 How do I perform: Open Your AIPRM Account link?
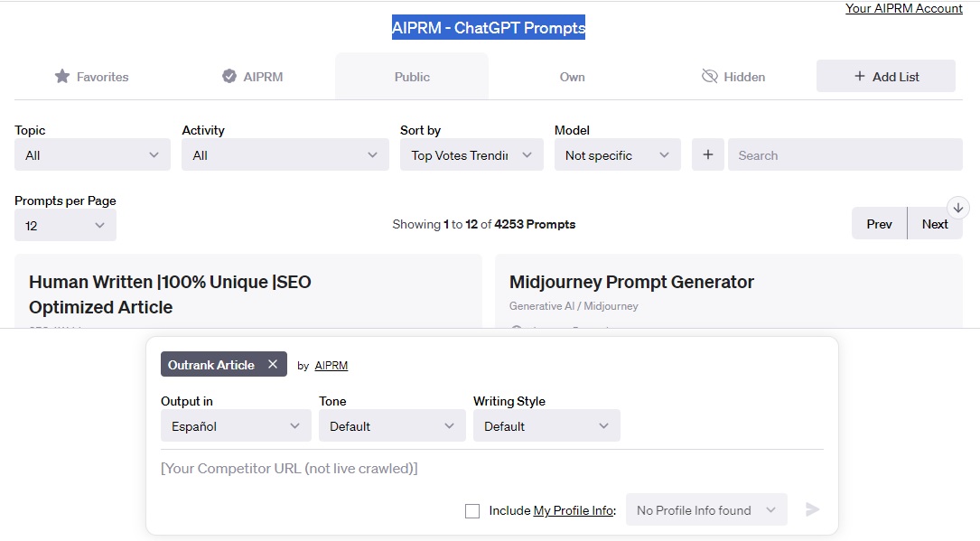pyautogui.click(x=903, y=8)
